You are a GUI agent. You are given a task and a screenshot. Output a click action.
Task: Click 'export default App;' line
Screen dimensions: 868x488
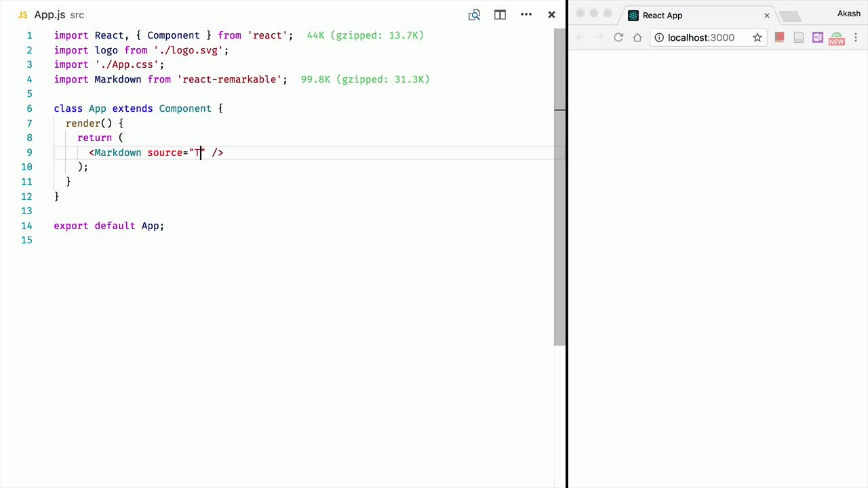pos(109,226)
